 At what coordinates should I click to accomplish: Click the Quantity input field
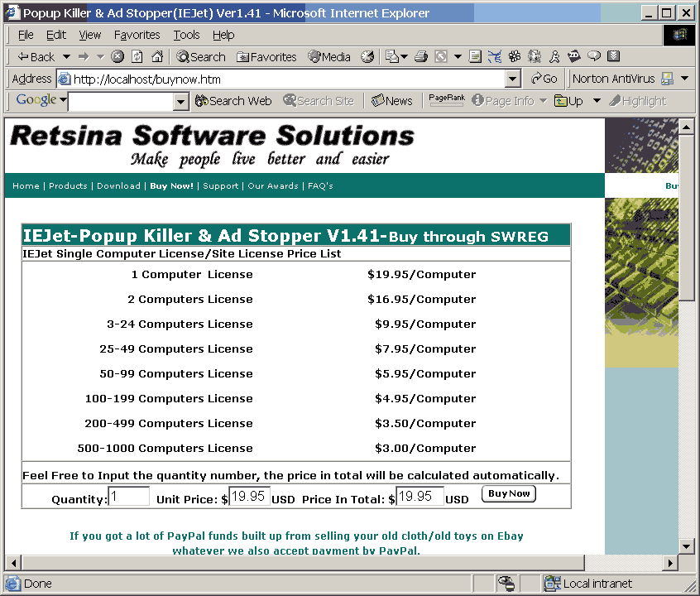[x=128, y=497]
